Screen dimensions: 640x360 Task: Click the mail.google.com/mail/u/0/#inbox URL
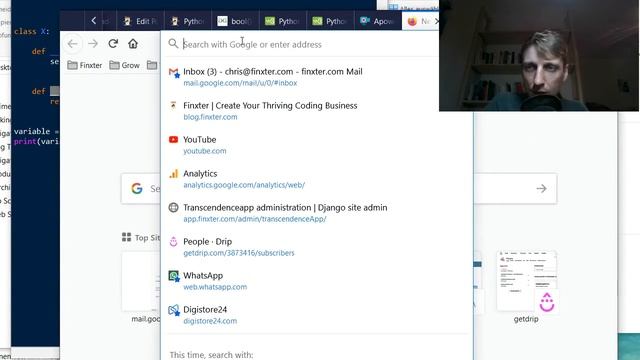(240, 83)
